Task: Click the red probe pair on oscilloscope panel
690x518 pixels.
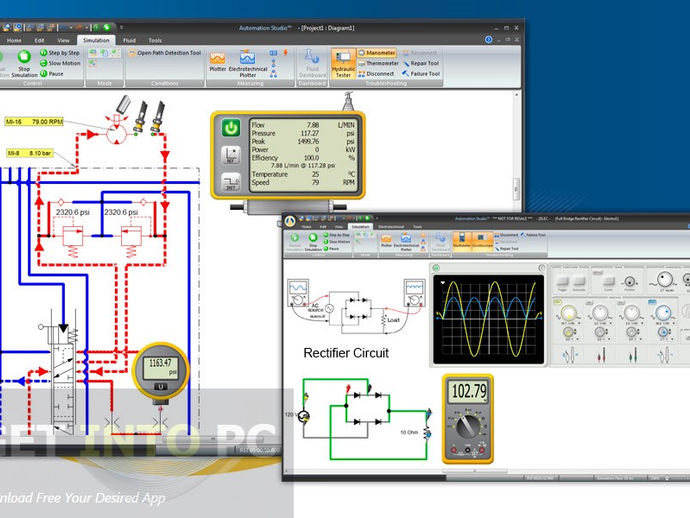Action: pos(602,354)
